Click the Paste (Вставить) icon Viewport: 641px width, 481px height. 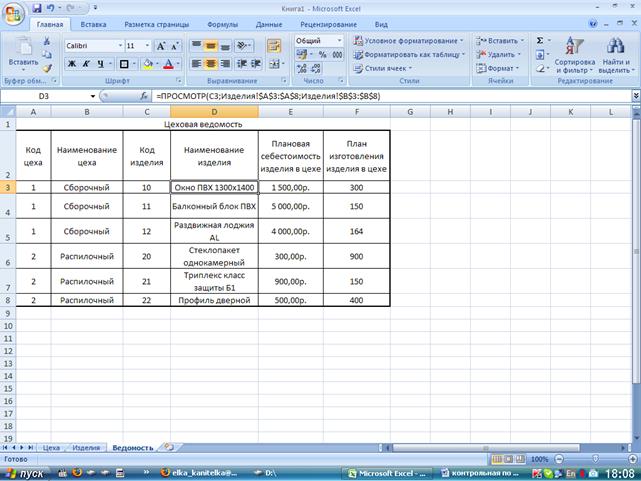21,48
